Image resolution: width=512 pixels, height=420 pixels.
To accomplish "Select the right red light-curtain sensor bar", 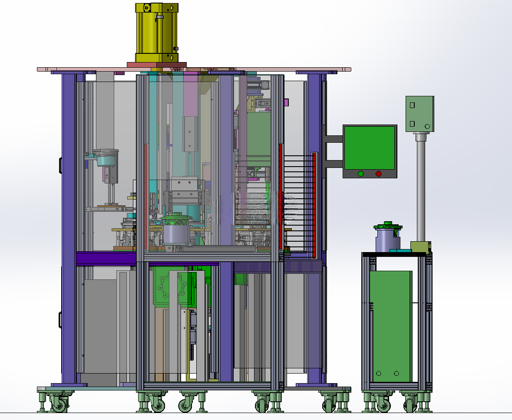I will 315,205.
